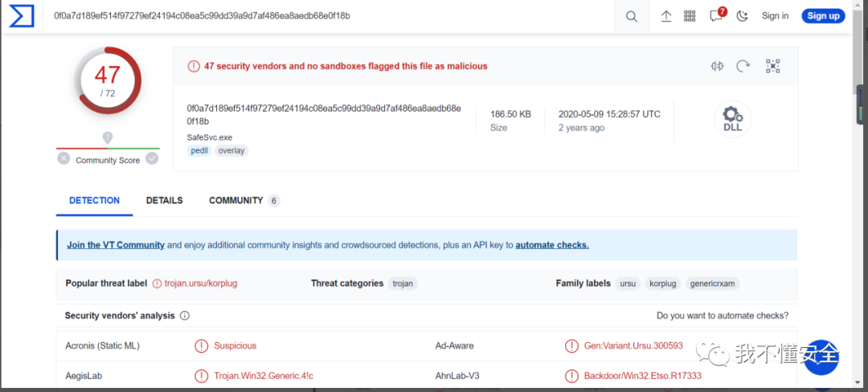Click the SafeSvc.exe file name
The width and height of the screenshot is (868, 392).
pos(209,137)
